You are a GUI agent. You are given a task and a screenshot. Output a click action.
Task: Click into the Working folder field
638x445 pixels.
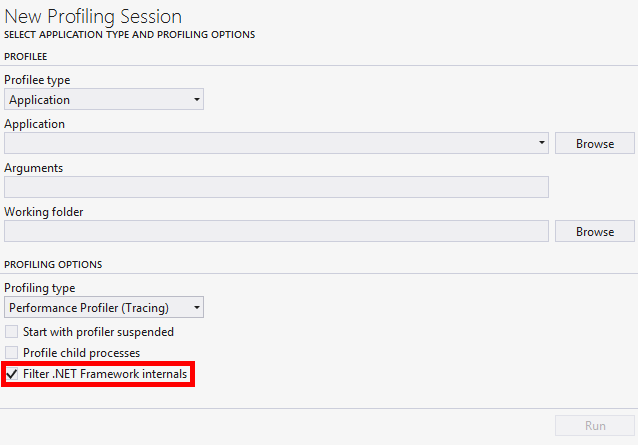[x=276, y=231]
